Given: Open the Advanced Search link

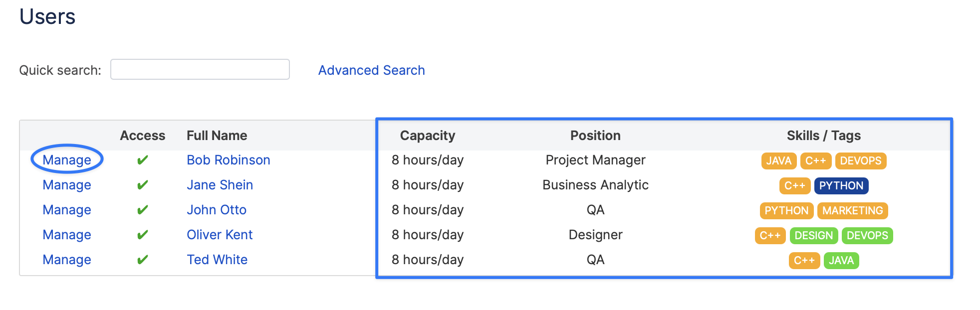Looking at the screenshot, I should pos(371,70).
